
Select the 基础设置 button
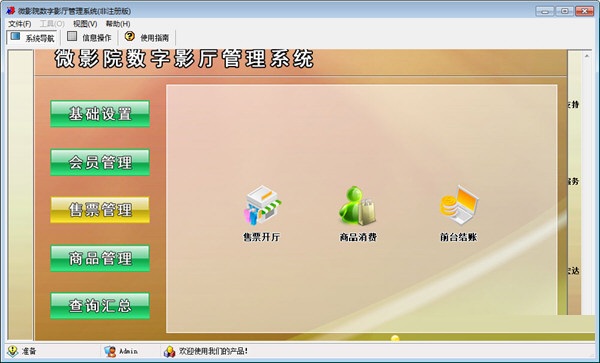[x=100, y=114]
